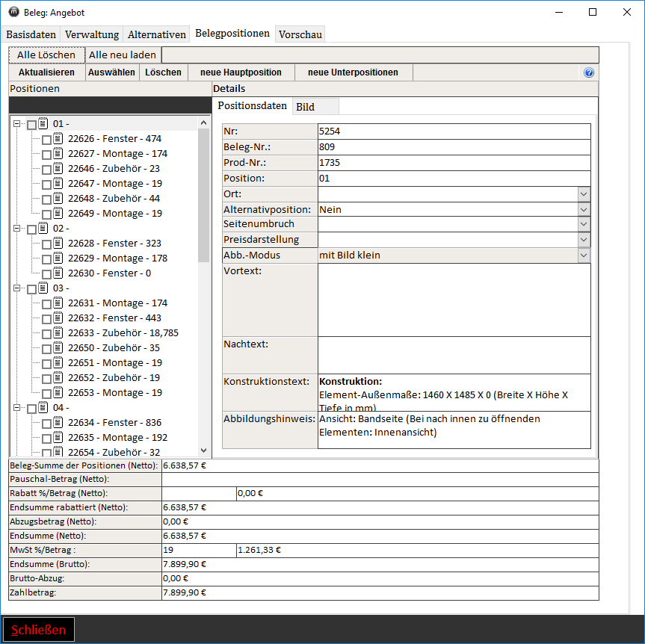Click the blue help question mark icon

click(589, 72)
